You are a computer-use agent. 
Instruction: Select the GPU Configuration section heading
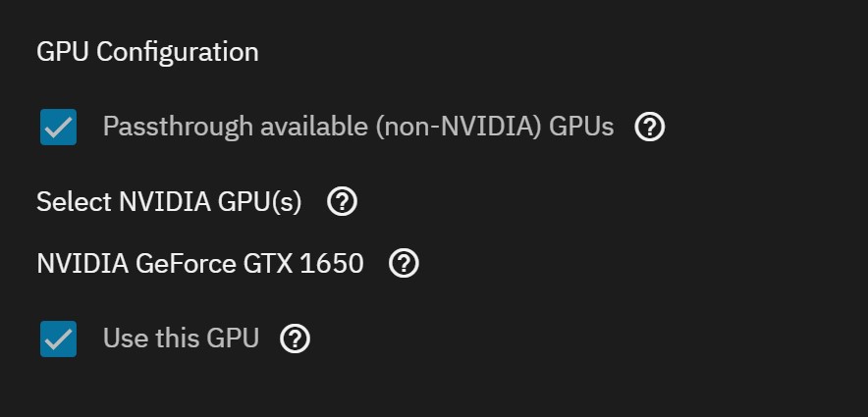click(x=147, y=52)
